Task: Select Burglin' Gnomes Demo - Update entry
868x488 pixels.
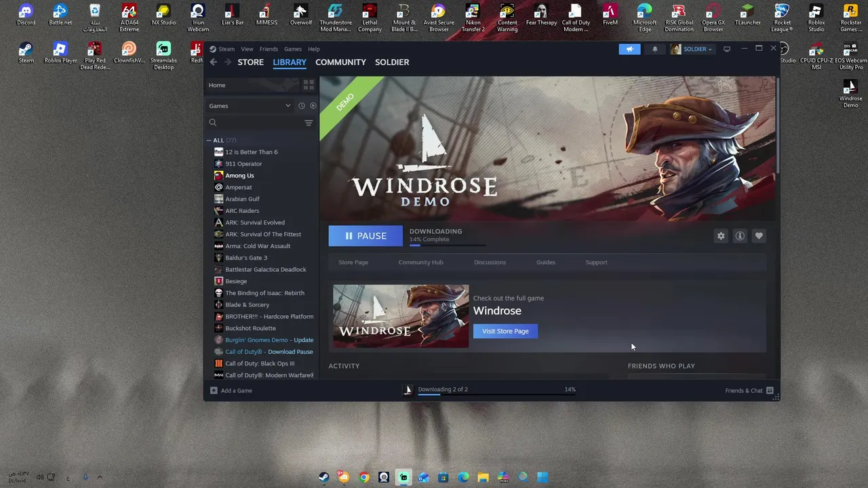Action: [x=269, y=340]
